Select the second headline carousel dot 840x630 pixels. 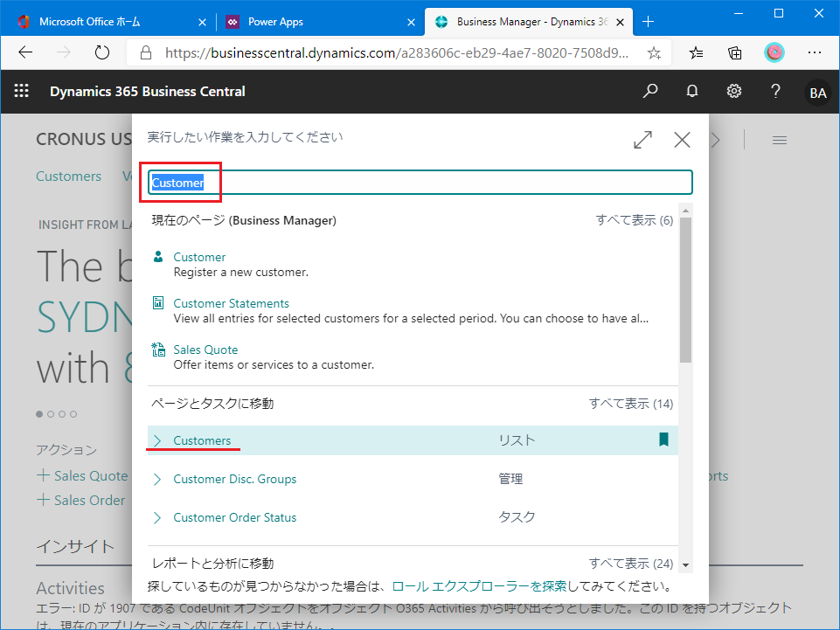(x=51, y=414)
